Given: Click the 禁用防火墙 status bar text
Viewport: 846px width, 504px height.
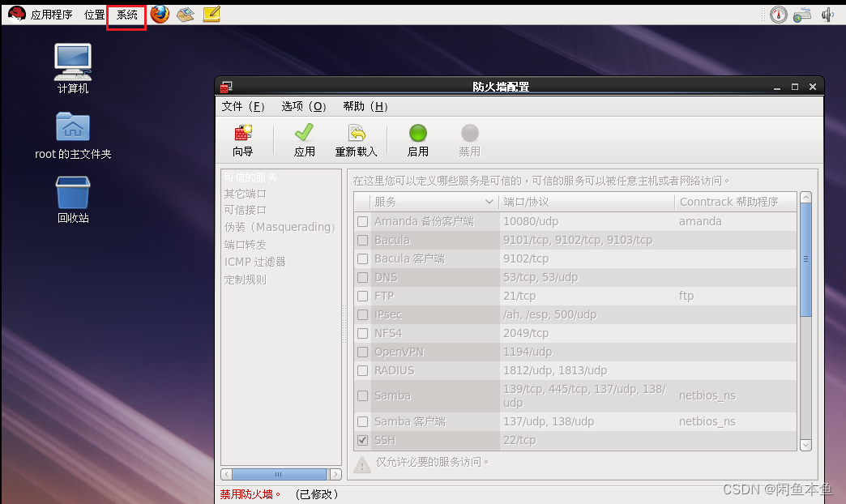Looking at the screenshot, I should (250, 494).
